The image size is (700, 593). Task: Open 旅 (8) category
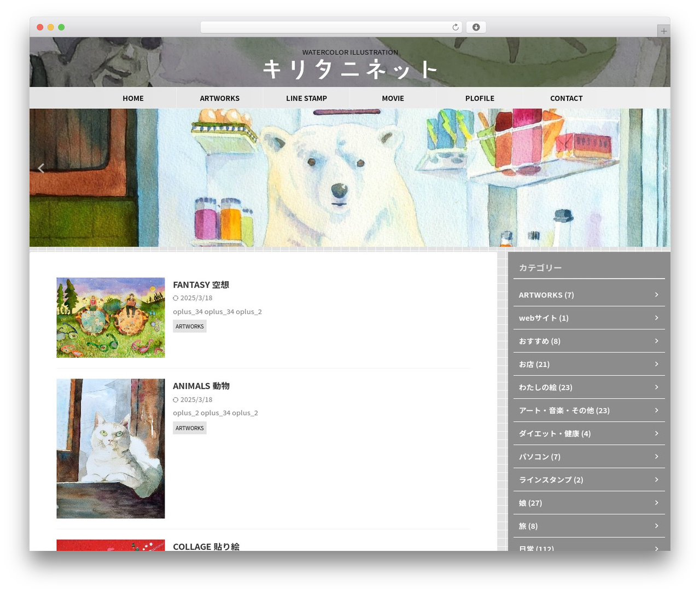[589, 526]
